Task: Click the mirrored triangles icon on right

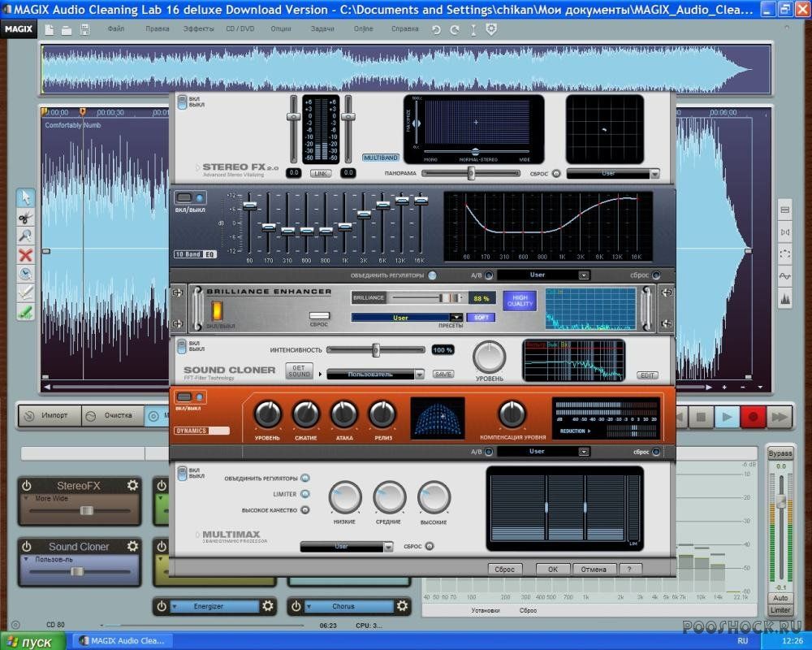Action: pyautogui.click(x=785, y=232)
